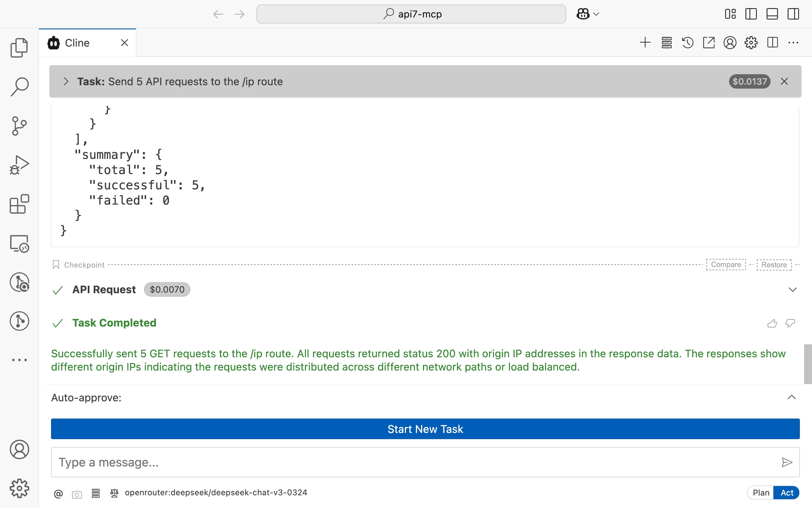Open Cline task history
The image size is (812, 508).
(x=687, y=43)
